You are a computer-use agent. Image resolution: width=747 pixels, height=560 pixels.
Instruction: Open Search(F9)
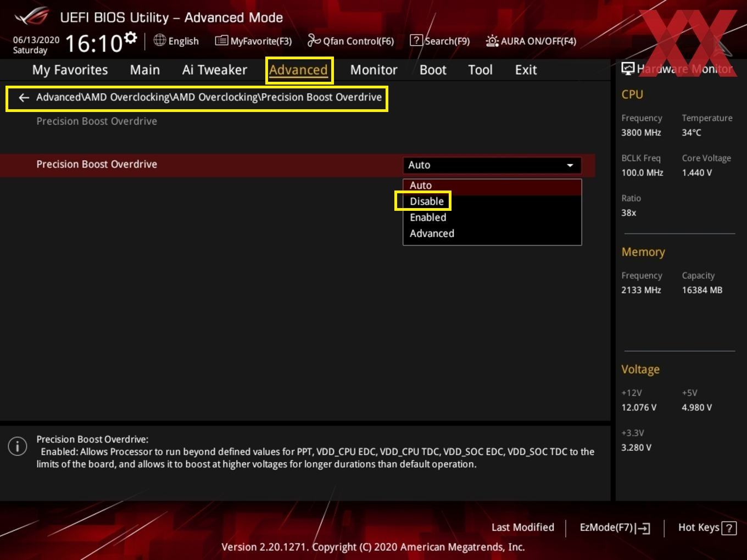click(x=440, y=41)
